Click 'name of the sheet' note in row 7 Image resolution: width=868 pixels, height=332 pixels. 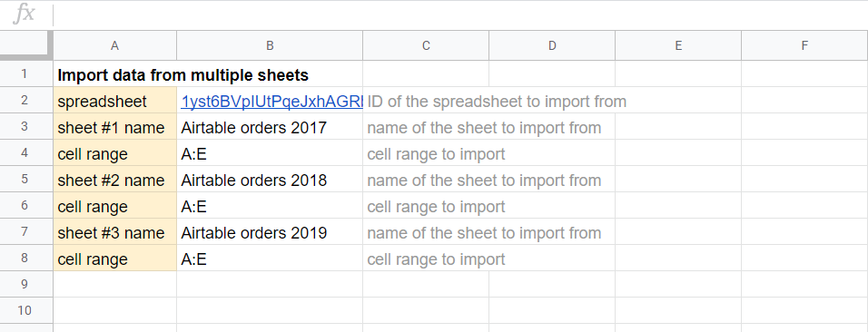coord(484,233)
